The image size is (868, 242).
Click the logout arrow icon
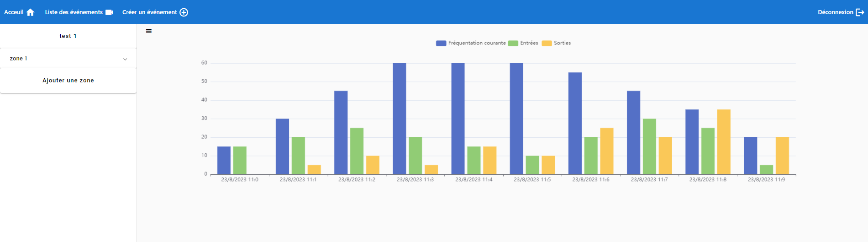click(x=860, y=12)
